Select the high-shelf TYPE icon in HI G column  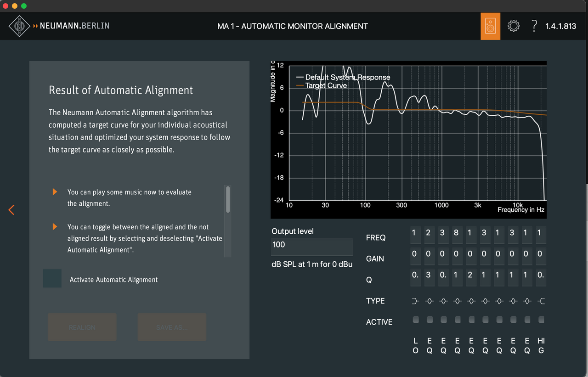(541, 301)
